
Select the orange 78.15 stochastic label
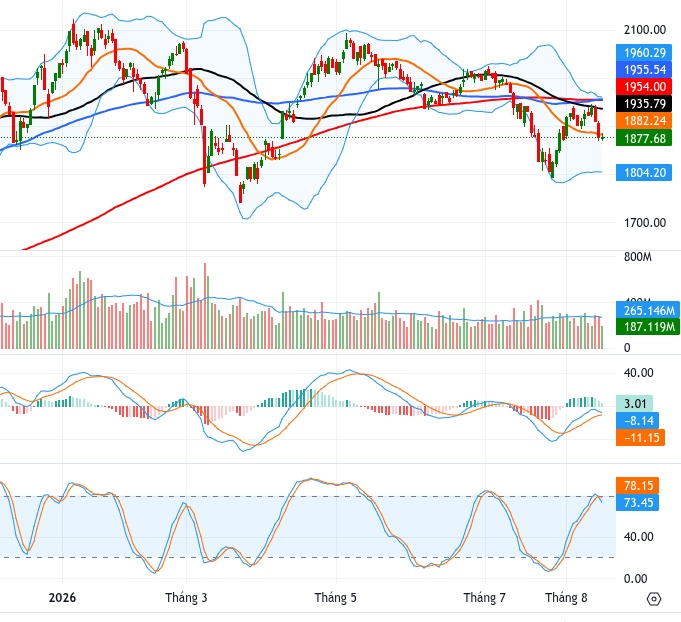637,485
